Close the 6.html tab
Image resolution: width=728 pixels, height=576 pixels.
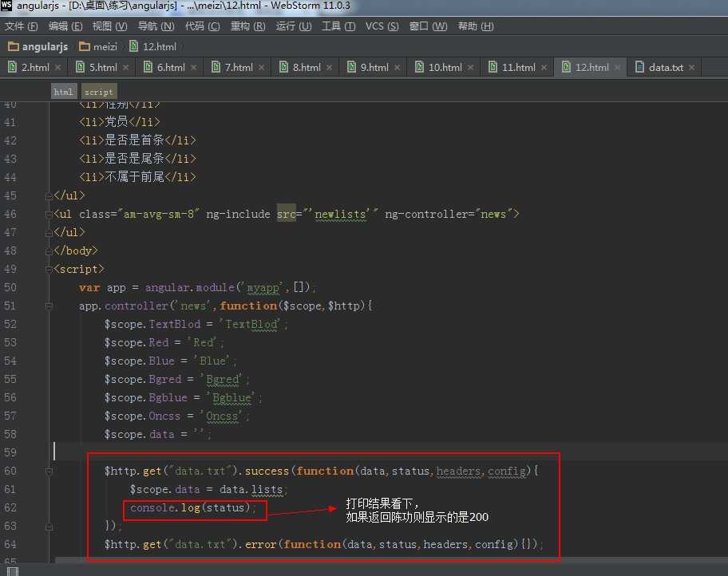coord(194,68)
